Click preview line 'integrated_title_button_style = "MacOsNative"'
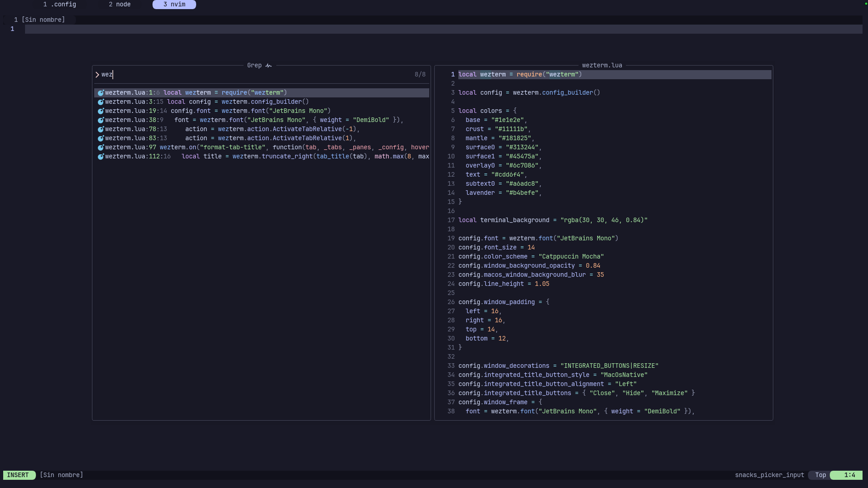This screenshot has height=488, width=868. coord(553,375)
